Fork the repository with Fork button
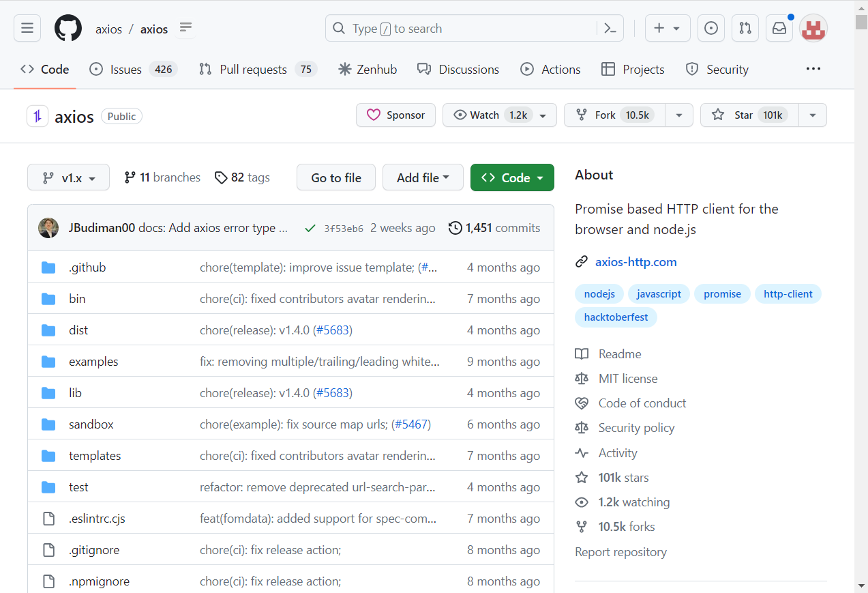This screenshot has height=593, width=868. click(614, 115)
